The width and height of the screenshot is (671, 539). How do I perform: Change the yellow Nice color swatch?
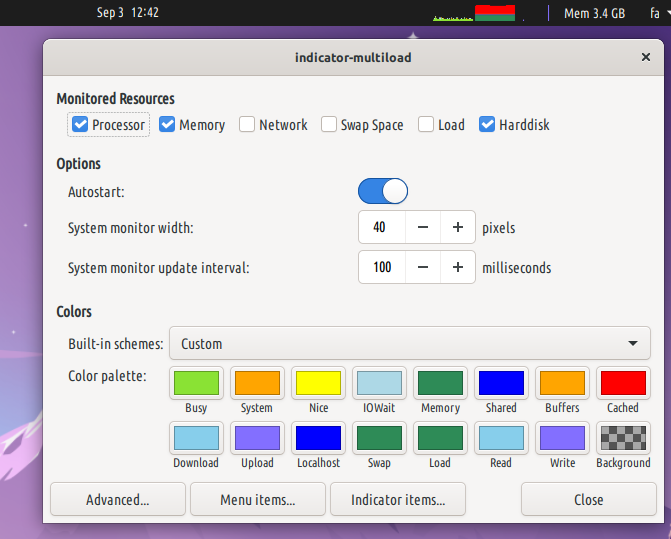(318, 383)
